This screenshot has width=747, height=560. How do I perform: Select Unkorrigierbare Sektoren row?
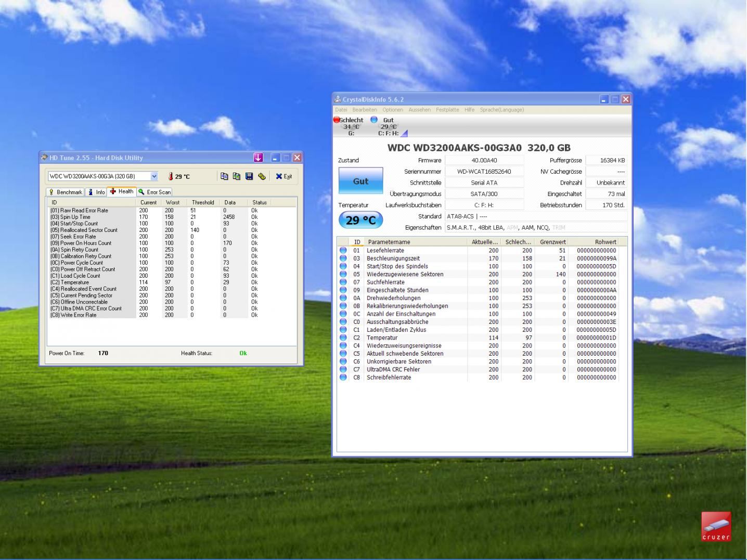click(479, 361)
